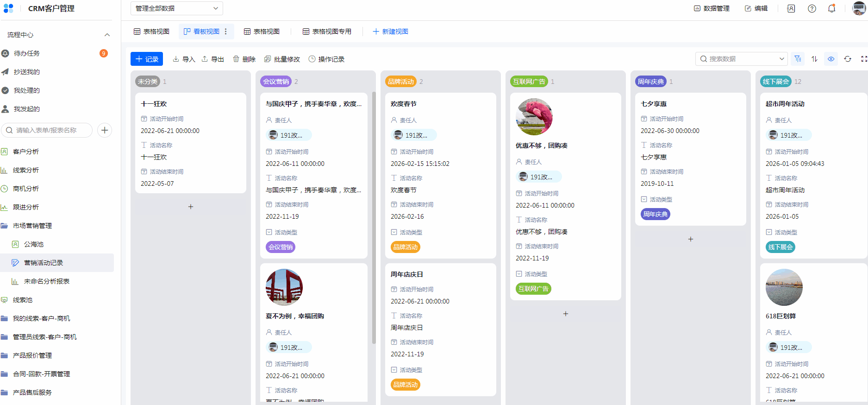The image size is (868, 405).
Task: Enter fullscreen mode for the board
Action: point(863,59)
